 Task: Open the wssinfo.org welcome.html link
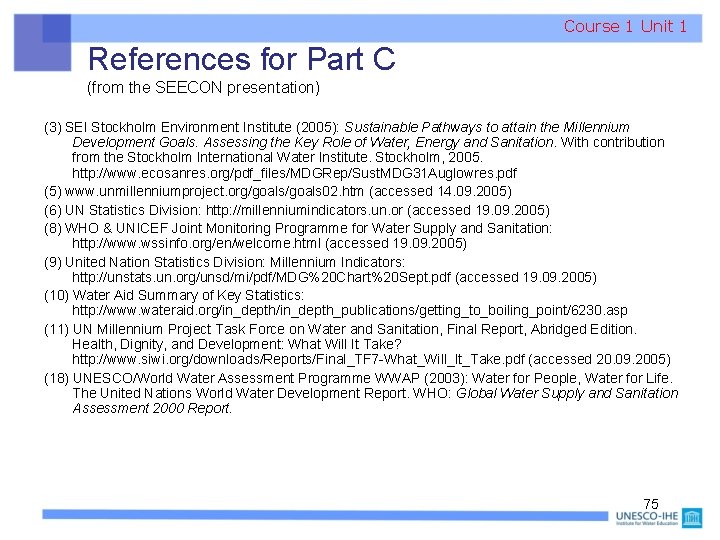197,243
